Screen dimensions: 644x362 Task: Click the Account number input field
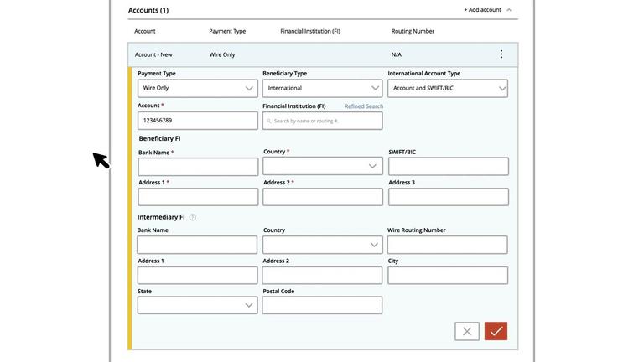click(x=198, y=121)
